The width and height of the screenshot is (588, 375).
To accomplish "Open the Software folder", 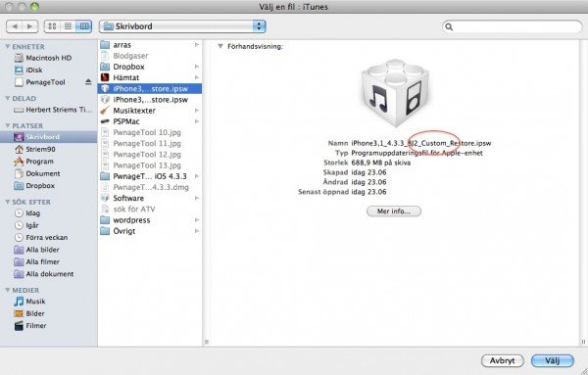I will pyautogui.click(x=150, y=198).
